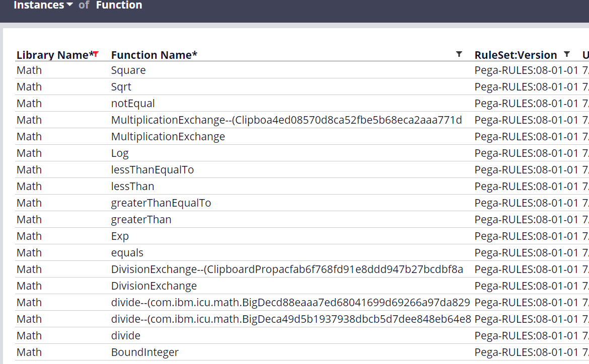The image size is (589, 364).
Task: Open the Square function row
Action: pyautogui.click(x=128, y=70)
